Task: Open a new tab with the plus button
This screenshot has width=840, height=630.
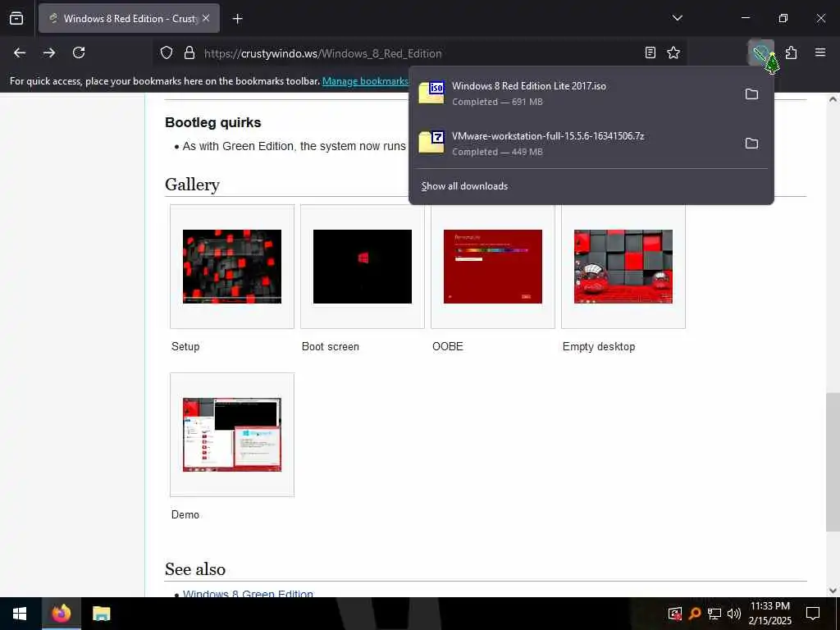Action: click(237, 19)
